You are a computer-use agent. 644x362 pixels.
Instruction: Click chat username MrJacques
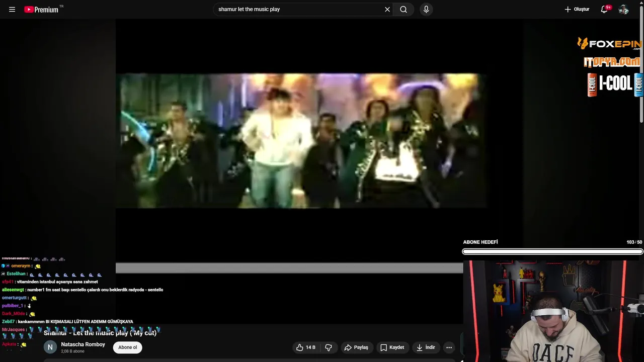point(14,329)
